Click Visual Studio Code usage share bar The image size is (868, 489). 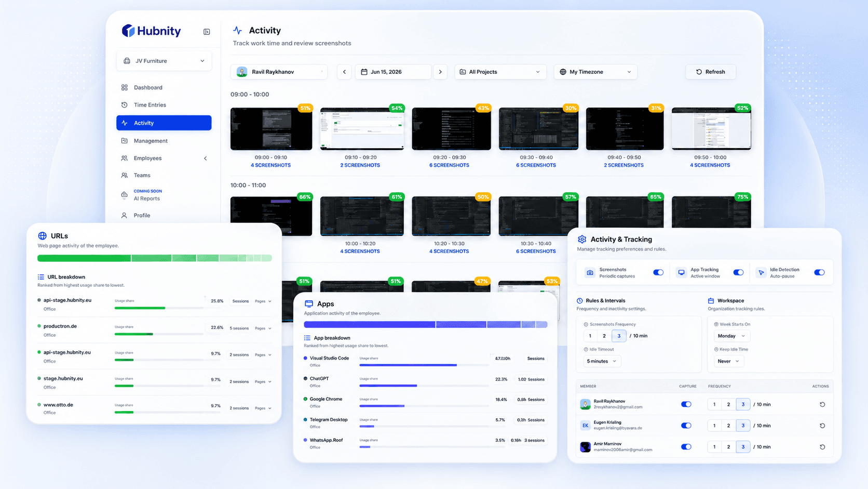pos(424,365)
